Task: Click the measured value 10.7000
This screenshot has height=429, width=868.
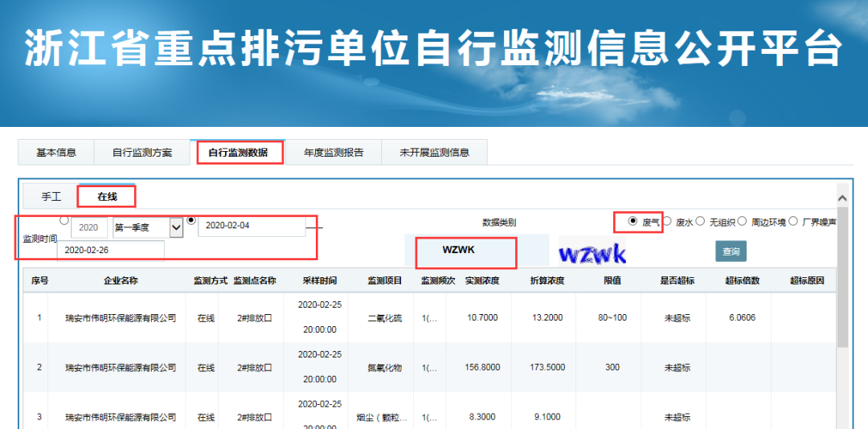Action: pos(482,318)
